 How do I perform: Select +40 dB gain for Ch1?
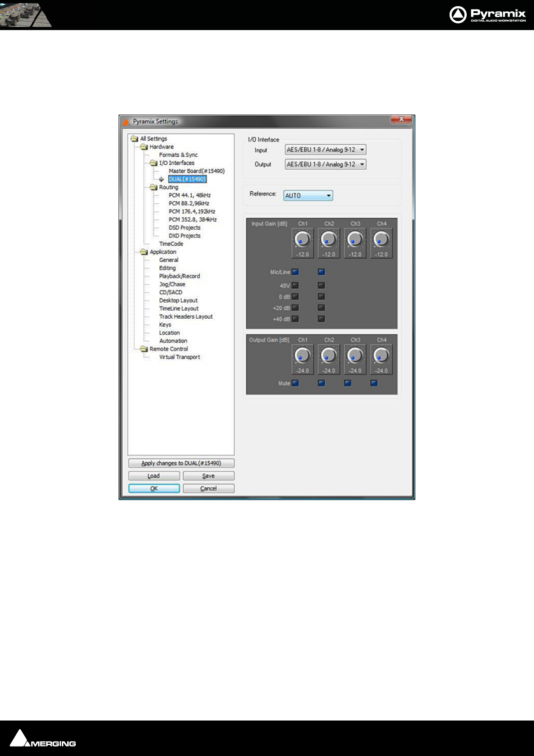(x=295, y=319)
